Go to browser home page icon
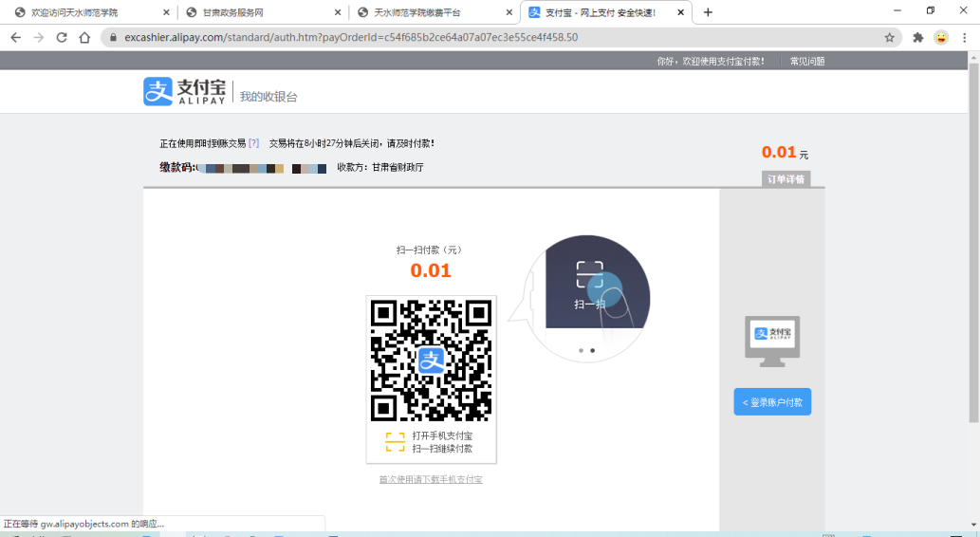 click(84, 38)
